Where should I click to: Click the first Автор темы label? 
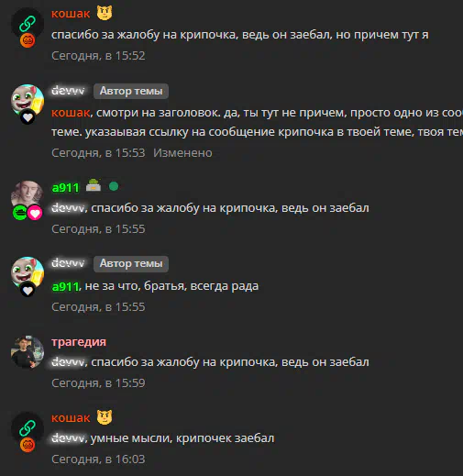click(x=131, y=91)
